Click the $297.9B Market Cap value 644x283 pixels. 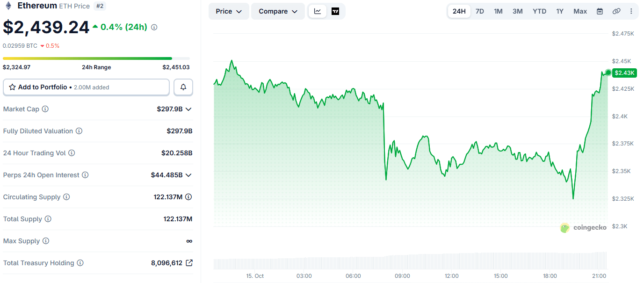pos(170,109)
